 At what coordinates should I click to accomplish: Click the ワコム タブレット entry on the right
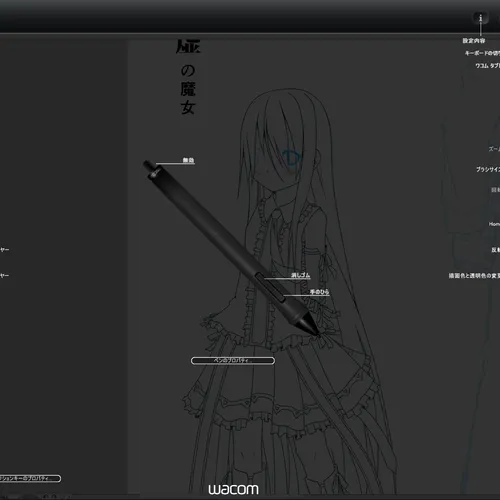tap(488, 66)
